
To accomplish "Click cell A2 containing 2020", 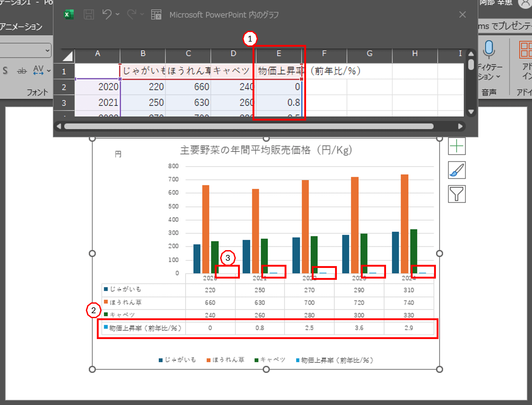I will (98, 87).
